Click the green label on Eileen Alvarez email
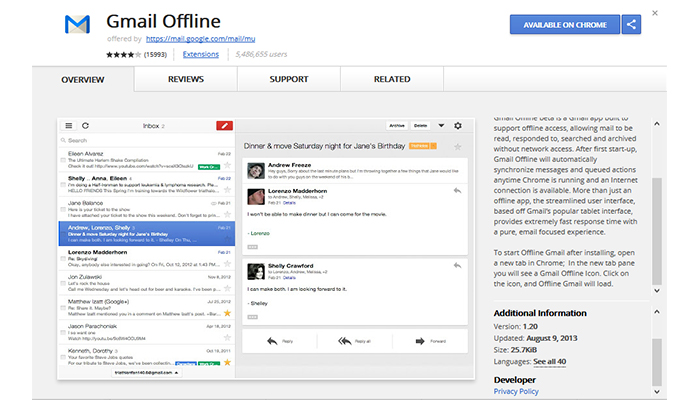The height and width of the screenshot is (400, 700). 209,167
